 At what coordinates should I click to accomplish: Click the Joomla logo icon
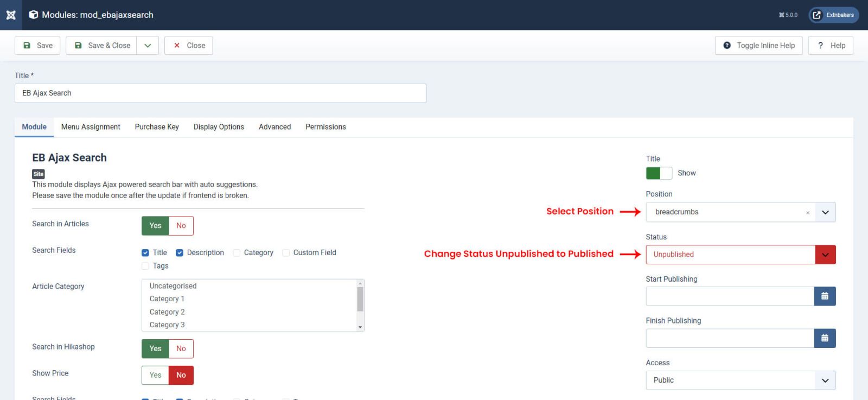click(11, 15)
